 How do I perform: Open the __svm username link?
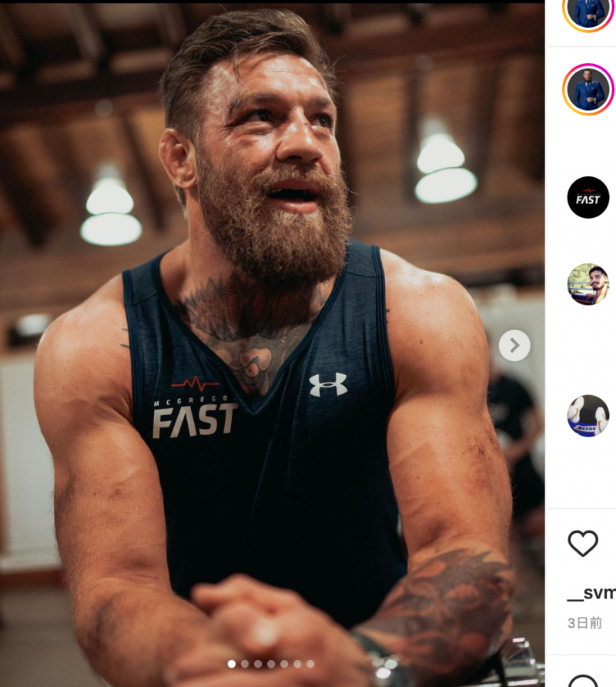[591, 593]
